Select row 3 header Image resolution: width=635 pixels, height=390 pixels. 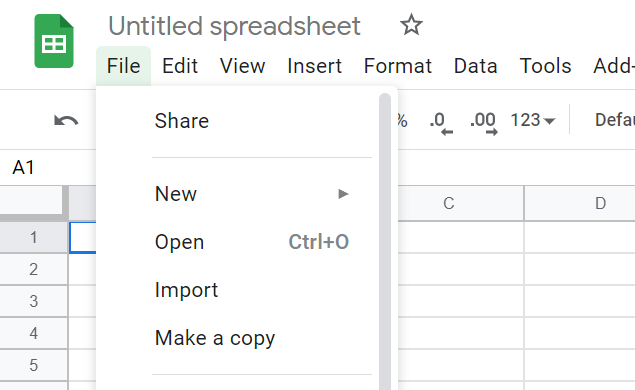pyautogui.click(x=34, y=301)
